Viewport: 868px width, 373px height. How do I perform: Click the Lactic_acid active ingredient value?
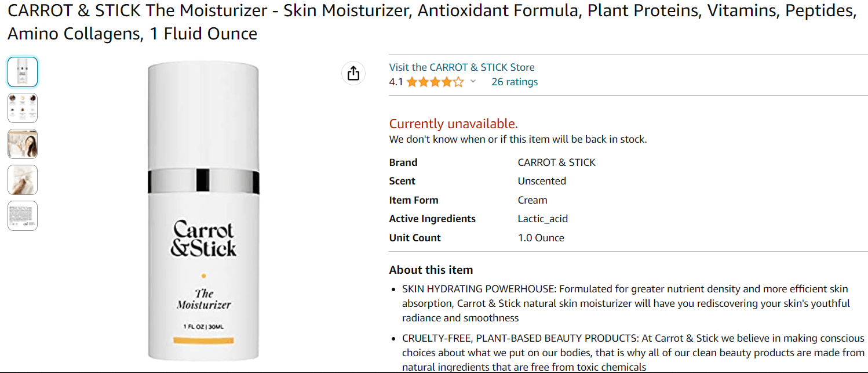(542, 219)
